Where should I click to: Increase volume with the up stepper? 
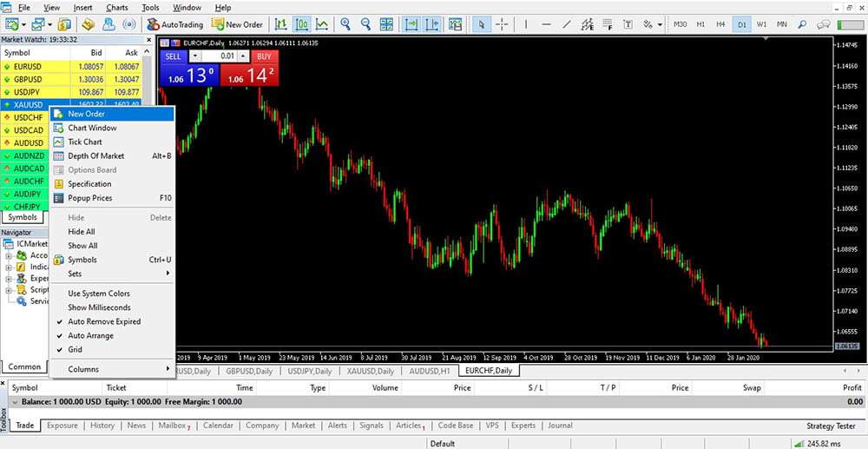244,56
